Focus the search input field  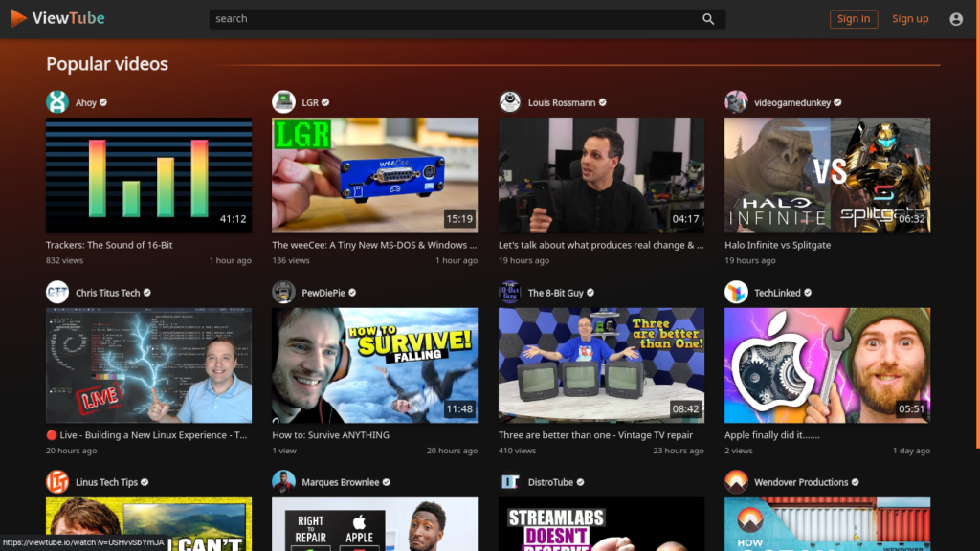450,19
